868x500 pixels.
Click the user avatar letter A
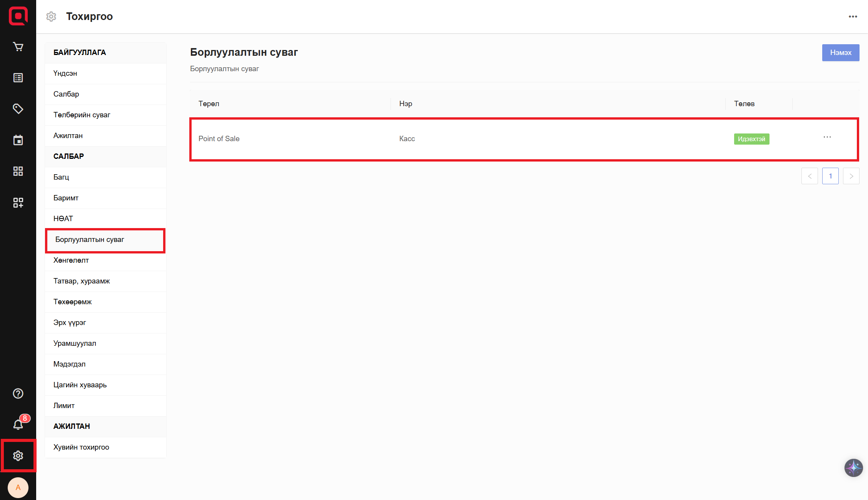[x=18, y=488]
